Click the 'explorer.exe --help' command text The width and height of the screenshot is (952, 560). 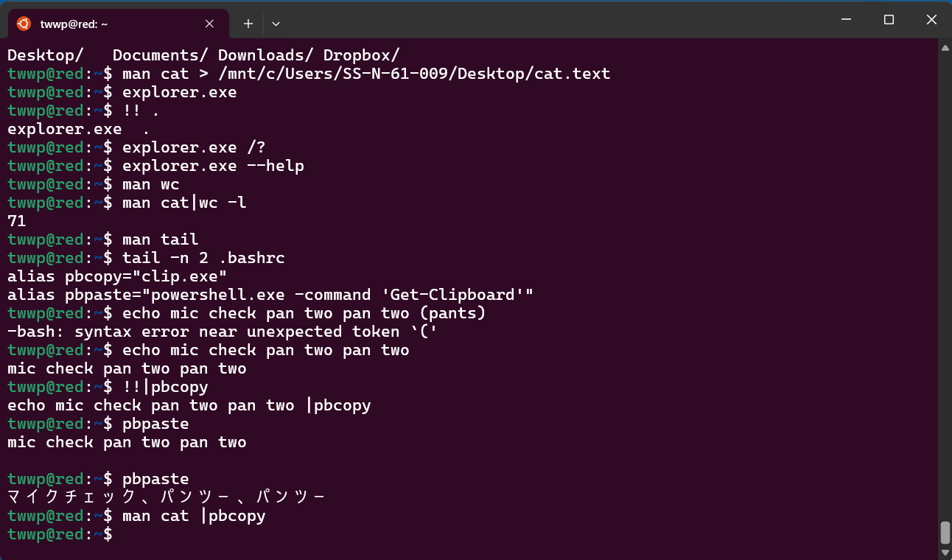pos(213,166)
